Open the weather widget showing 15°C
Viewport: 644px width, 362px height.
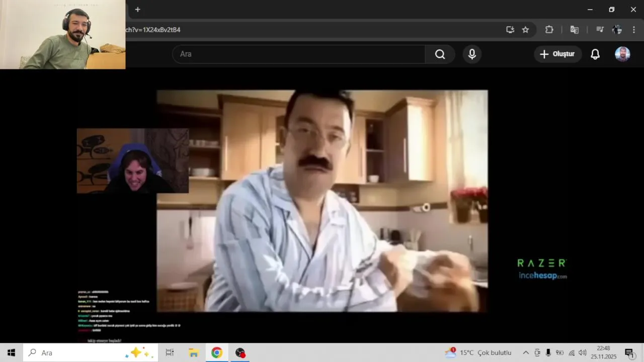pos(478,352)
